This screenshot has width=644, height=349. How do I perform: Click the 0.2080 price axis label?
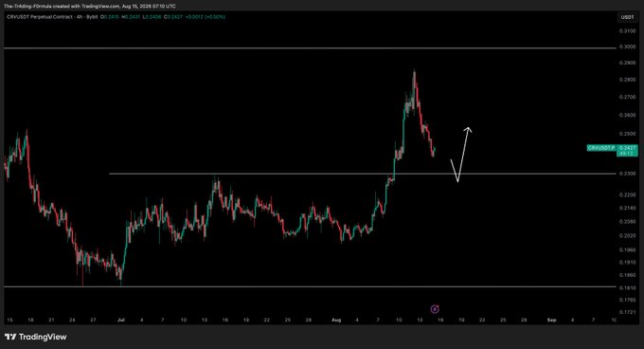tap(627, 222)
